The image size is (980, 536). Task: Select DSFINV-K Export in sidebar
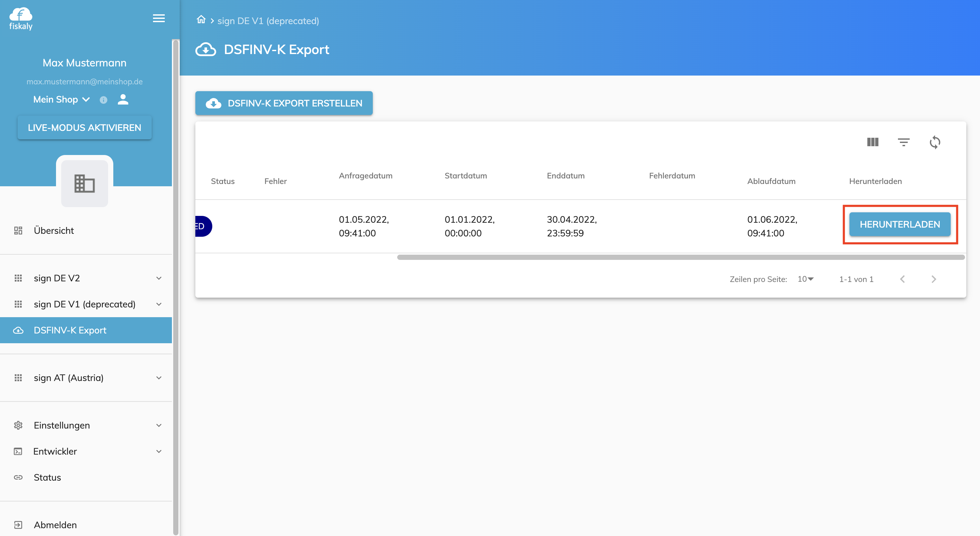70,330
